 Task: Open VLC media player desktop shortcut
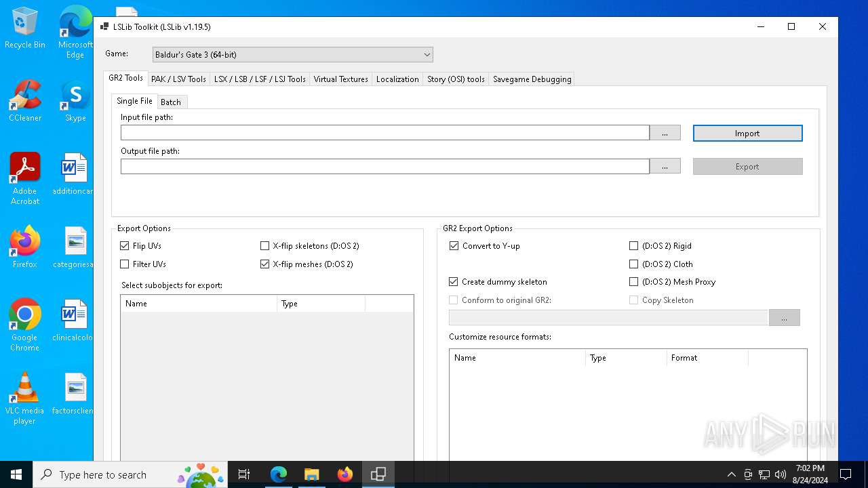point(25,399)
